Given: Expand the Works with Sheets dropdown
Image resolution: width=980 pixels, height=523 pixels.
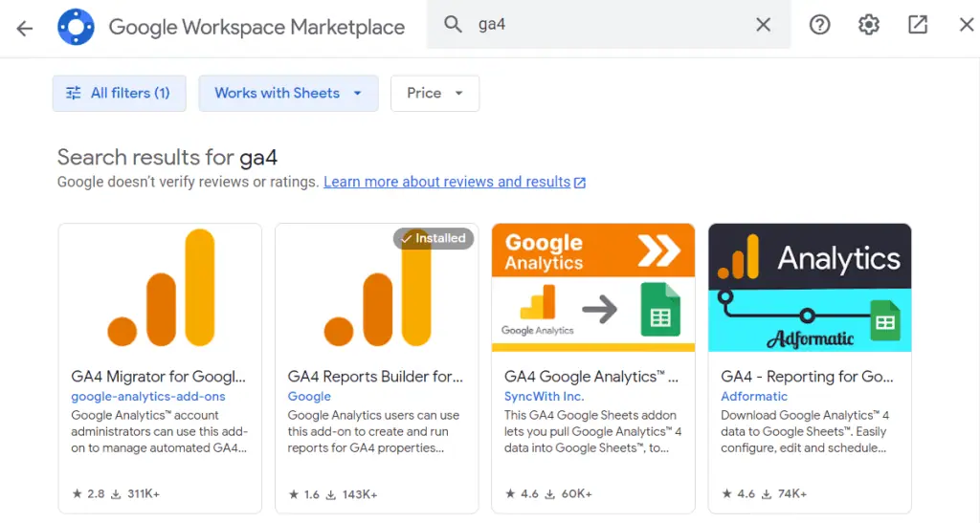Looking at the screenshot, I should click(288, 93).
